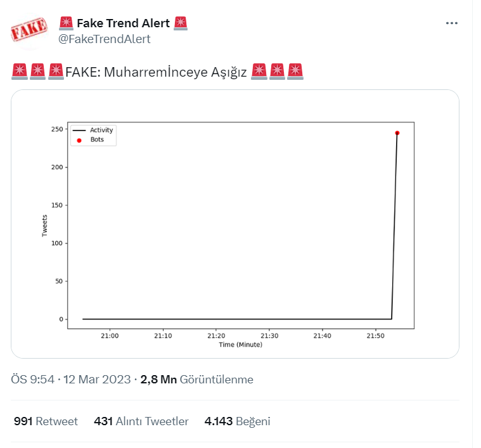Viewport: 481px width, 448px height.
Task: Open the 431 Alıntı Tweetler list
Action: coord(141,421)
